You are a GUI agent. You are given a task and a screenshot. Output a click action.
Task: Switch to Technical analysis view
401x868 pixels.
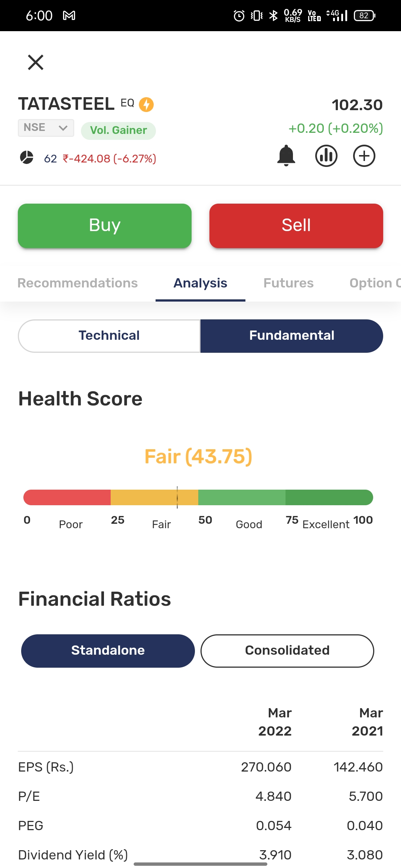[x=109, y=336]
